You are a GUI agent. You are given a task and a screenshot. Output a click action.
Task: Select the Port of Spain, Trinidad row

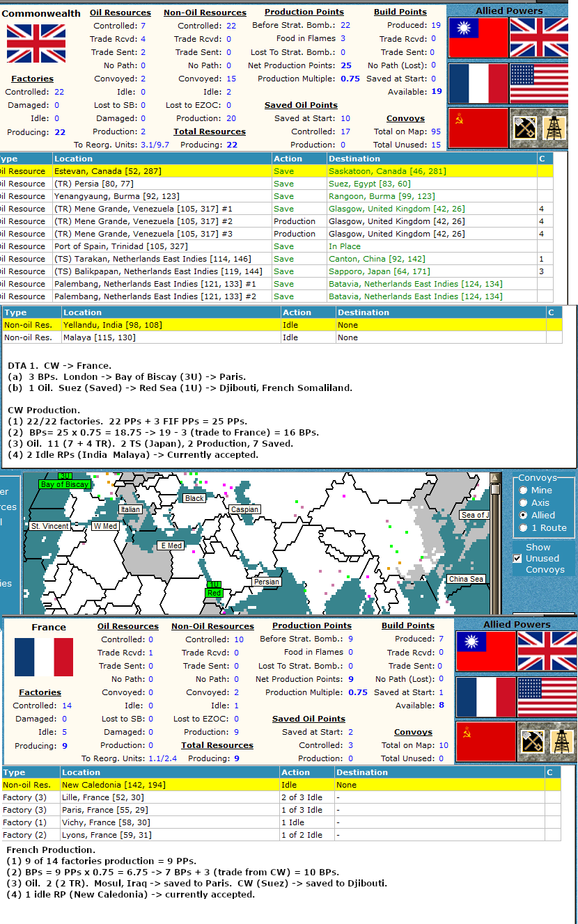pos(276,246)
